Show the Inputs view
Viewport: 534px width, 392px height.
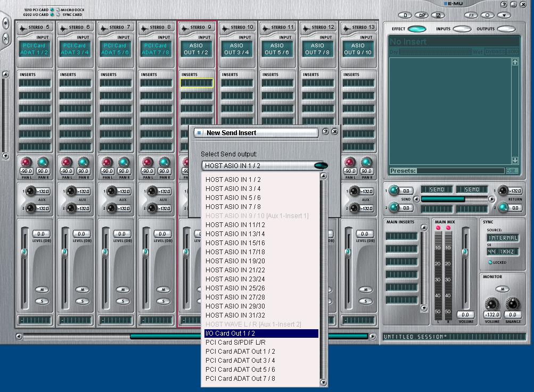pyautogui.click(x=462, y=29)
